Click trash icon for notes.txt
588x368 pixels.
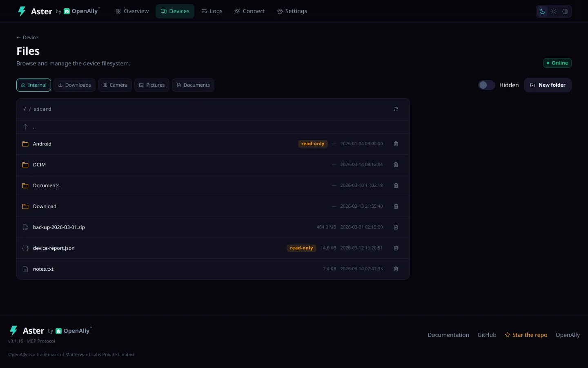396,269
